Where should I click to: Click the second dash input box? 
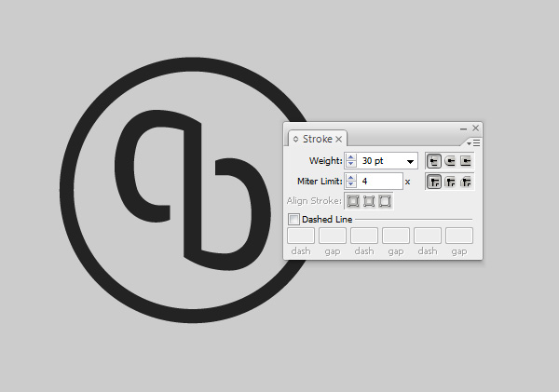click(364, 236)
